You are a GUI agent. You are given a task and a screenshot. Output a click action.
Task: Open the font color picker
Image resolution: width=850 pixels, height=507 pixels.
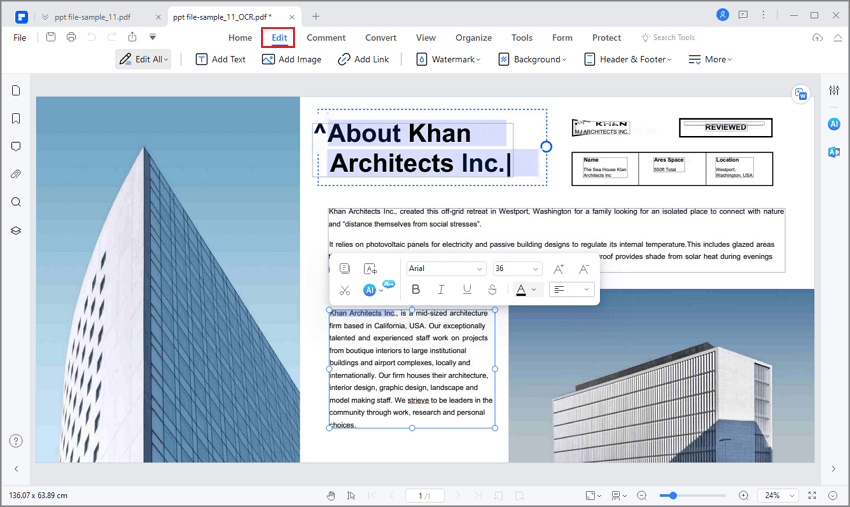pos(526,290)
